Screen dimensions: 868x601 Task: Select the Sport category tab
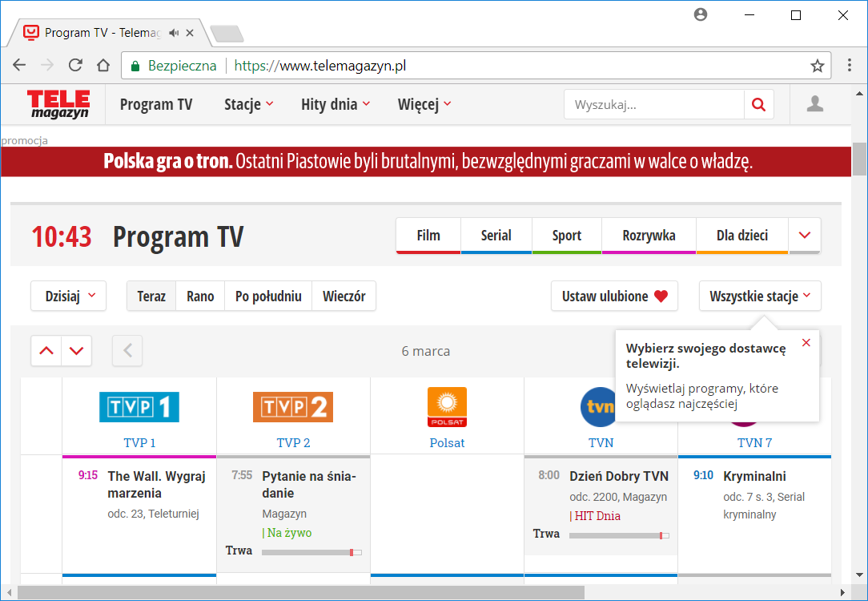click(x=567, y=236)
